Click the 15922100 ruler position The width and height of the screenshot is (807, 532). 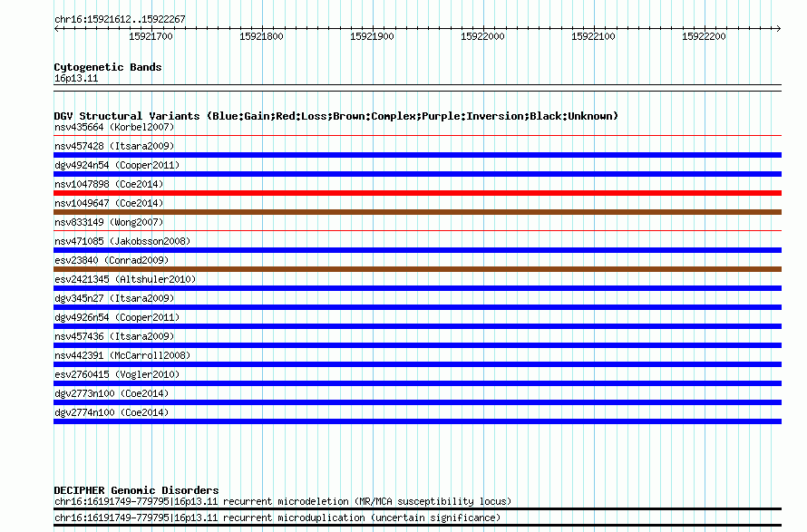pos(593,36)
